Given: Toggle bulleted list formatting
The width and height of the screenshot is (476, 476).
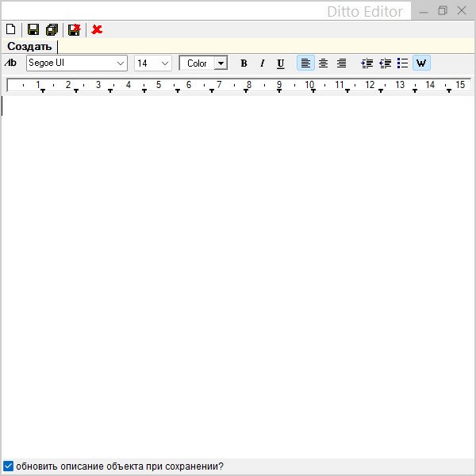Looking at the screenshot, I should 402,63.
